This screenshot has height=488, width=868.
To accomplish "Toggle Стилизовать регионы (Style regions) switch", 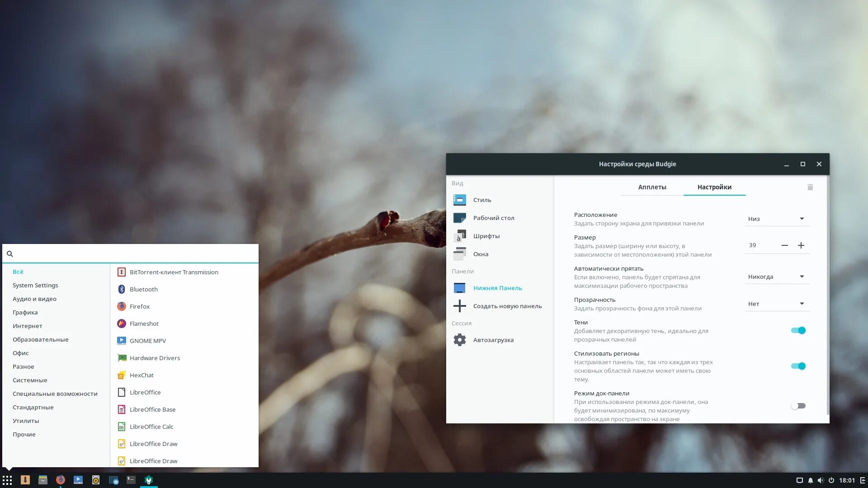I will click(798, 365).
